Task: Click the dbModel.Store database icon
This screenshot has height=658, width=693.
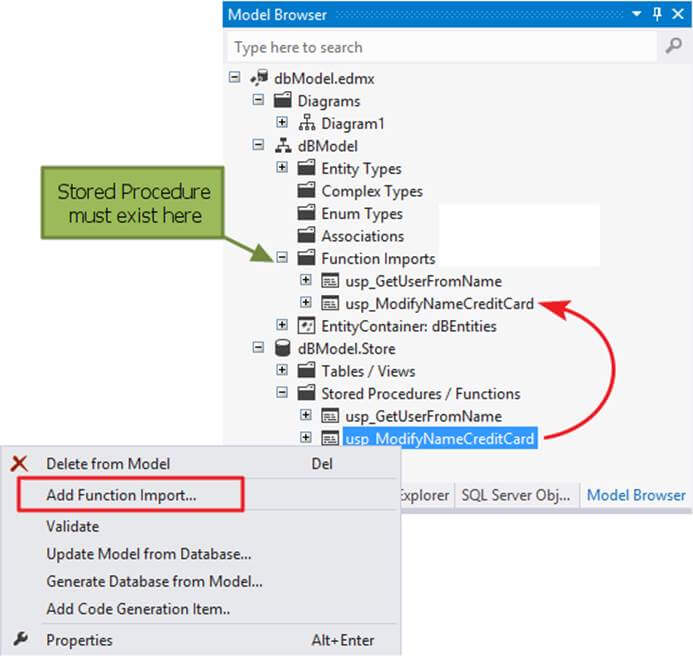Action: [x=284, y=348]
